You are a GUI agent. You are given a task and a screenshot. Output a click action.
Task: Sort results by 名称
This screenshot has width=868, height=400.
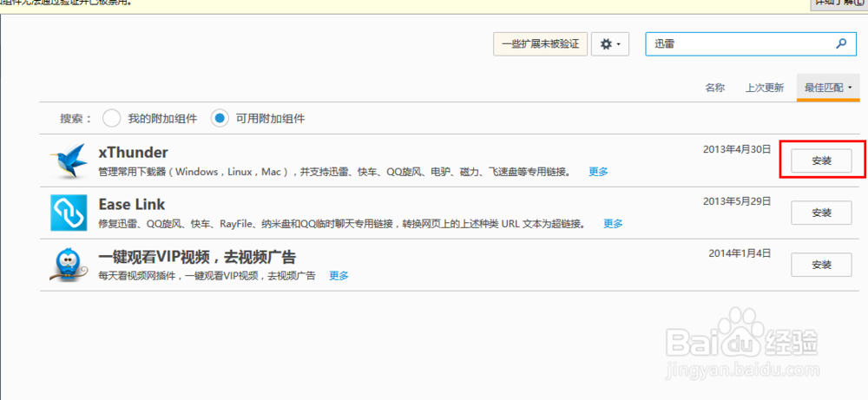714,88
